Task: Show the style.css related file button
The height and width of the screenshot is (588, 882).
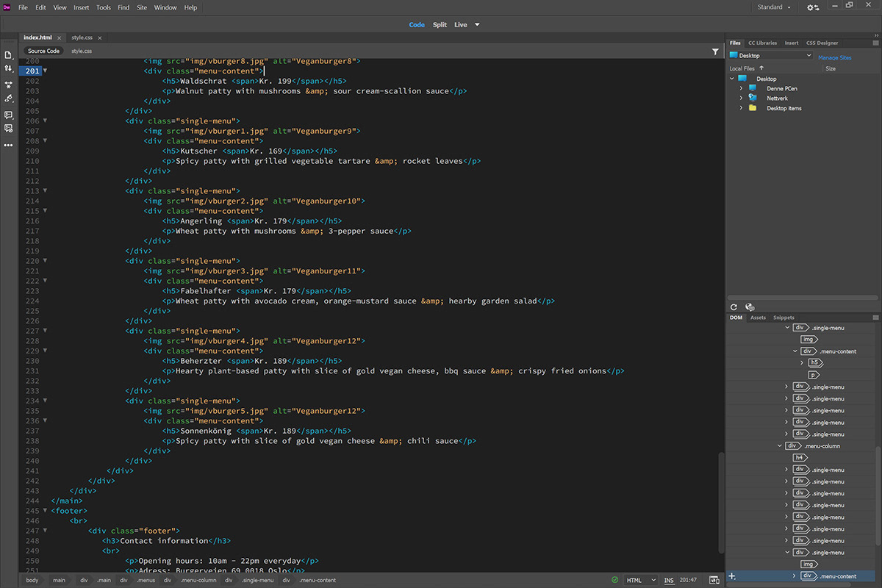Action: click(x=82, y=51)
